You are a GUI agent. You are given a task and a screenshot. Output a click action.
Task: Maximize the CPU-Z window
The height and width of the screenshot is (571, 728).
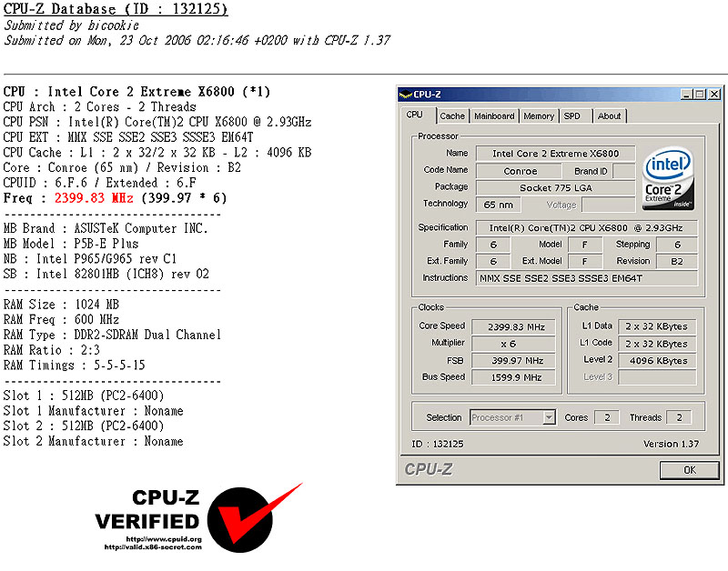coord(699,95)
